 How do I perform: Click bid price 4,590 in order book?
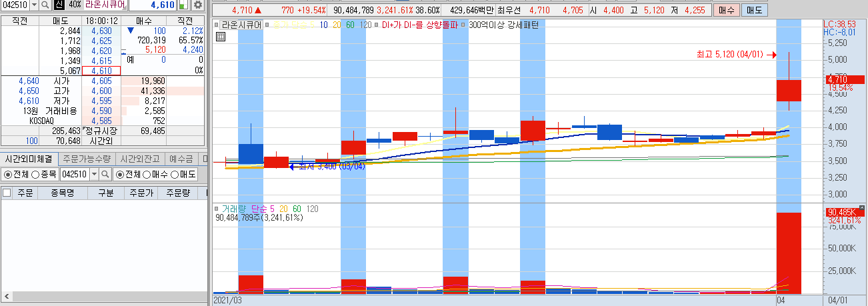(x=101, y=111)
